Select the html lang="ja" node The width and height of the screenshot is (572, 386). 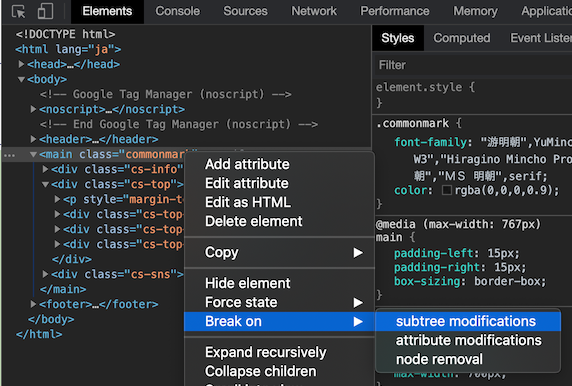click(x=68, y=49)
